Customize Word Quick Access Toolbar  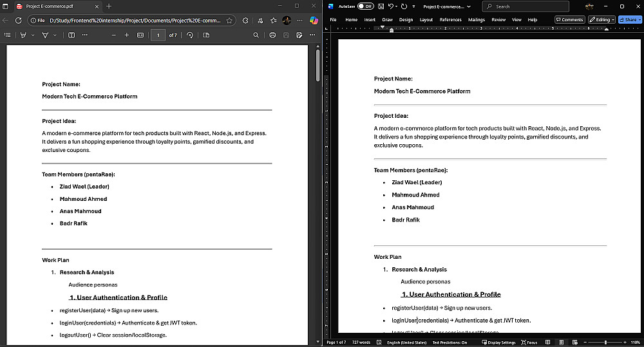coord(413,6)
